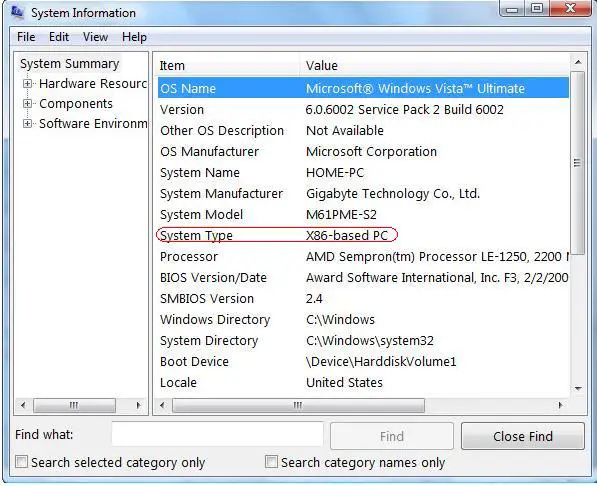Click the System Information title bar icon
The width and height of the screenshot is (597, 486).
pos(18,12)
